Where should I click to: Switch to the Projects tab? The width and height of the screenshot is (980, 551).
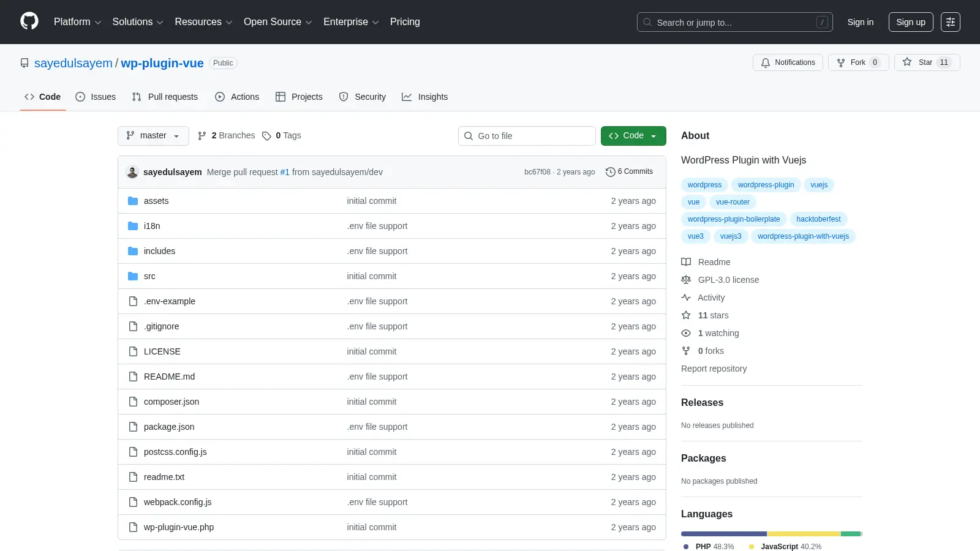299,97
